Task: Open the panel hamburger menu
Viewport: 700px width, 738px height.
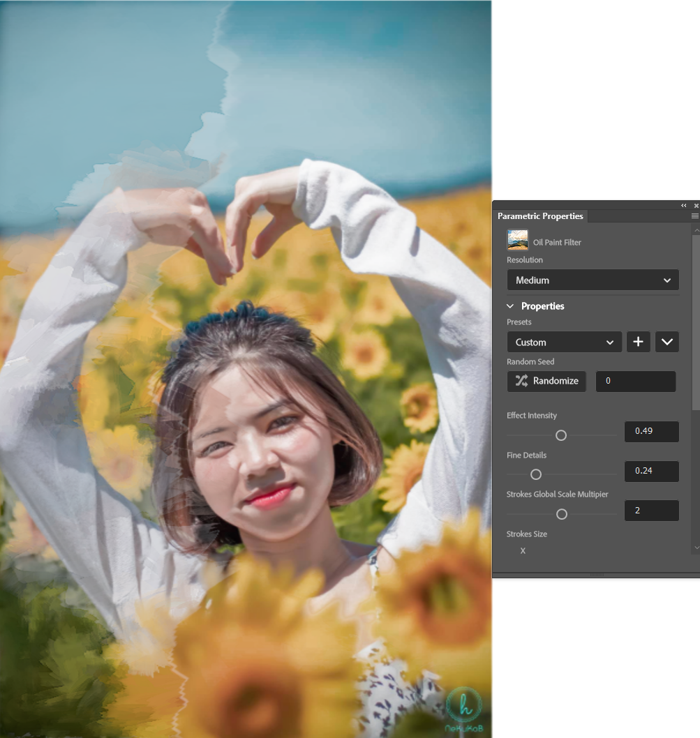Action: click(x=694, y=216)
